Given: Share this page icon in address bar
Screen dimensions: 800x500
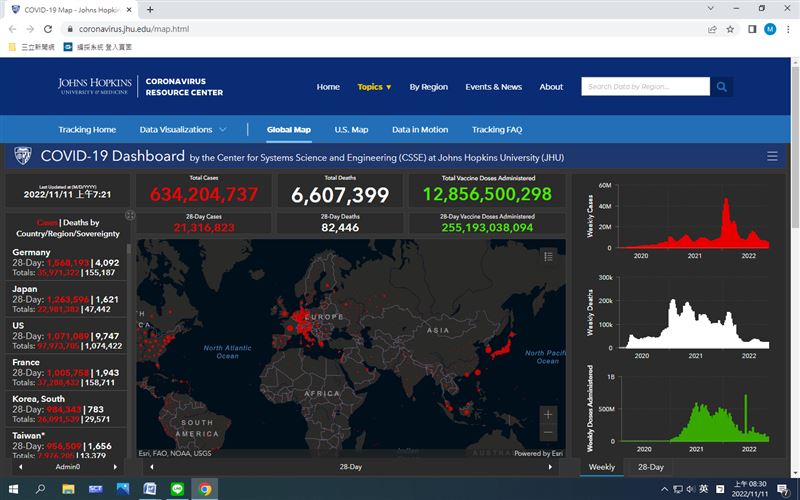Looking at the screenshot, I should [x=712, y=29].
